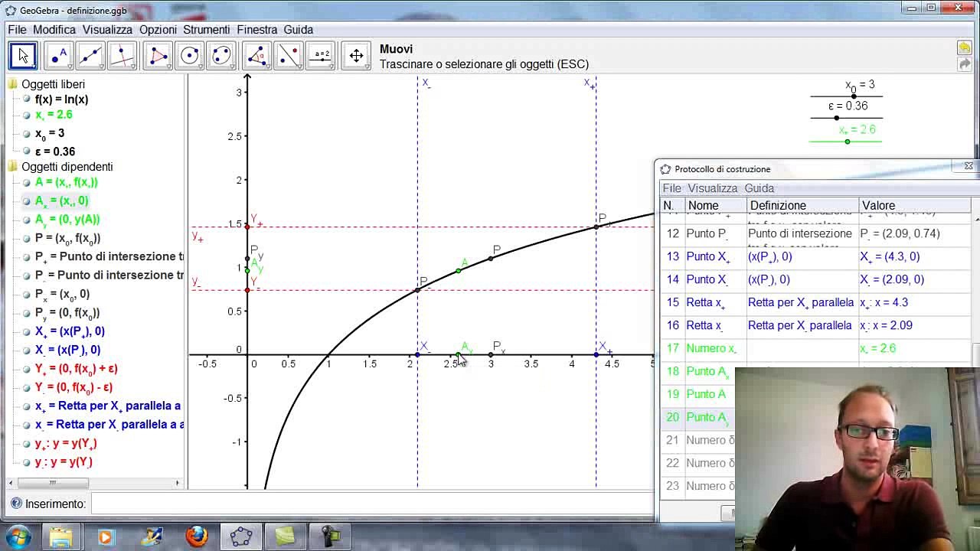Click the Valore column header
This screenshot has height=551, width=980.
878,206
